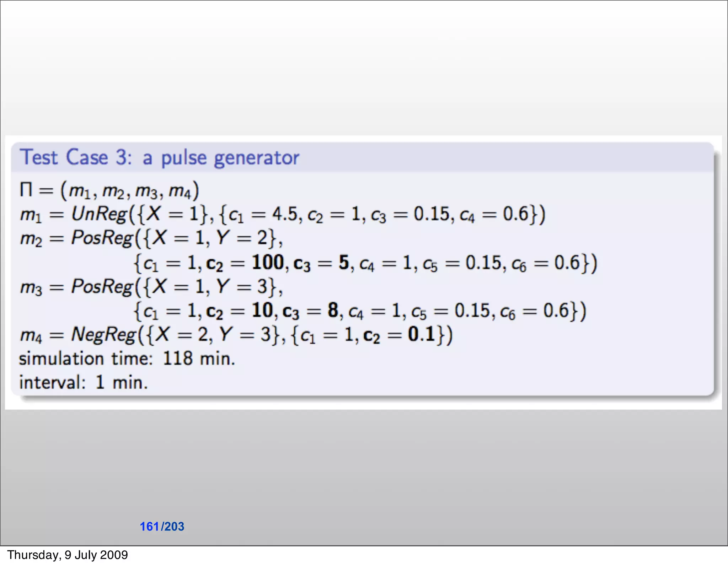Click the 'Test Case 3: a pulse generator' title
Viewport: 728px width, 566px height.
pyautogui.click(x=160, y=157)
